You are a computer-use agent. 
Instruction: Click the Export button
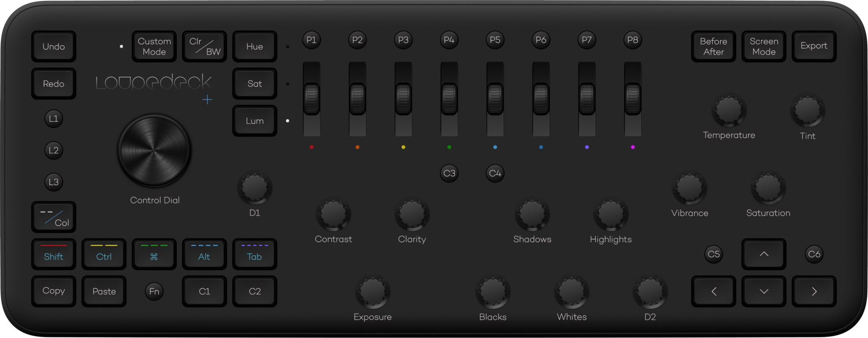814,46
